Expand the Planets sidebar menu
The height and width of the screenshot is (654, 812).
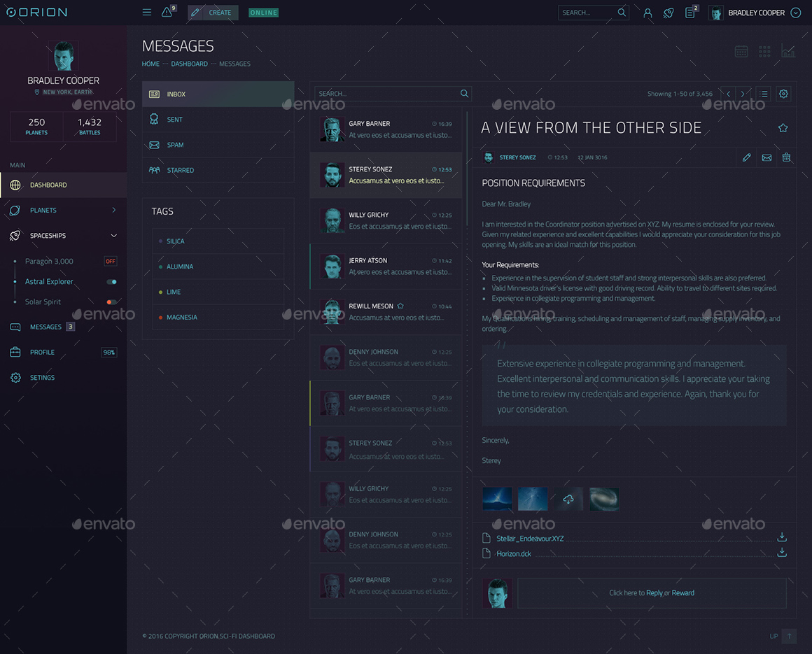113,210
